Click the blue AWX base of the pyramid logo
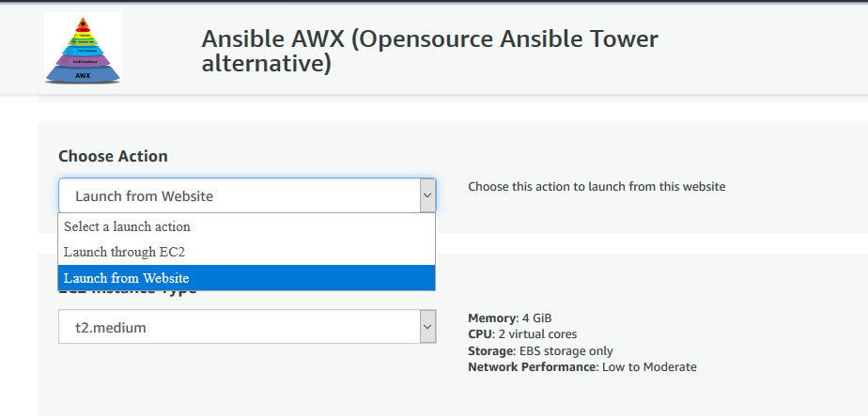This screenshot has width=868, height=418. [x=83, y=74]
